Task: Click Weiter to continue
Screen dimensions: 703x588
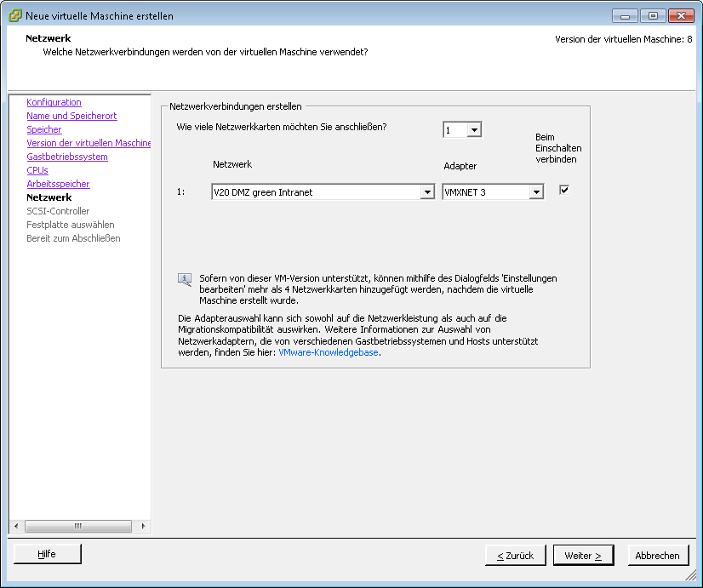Action: (x=583, y=556)
